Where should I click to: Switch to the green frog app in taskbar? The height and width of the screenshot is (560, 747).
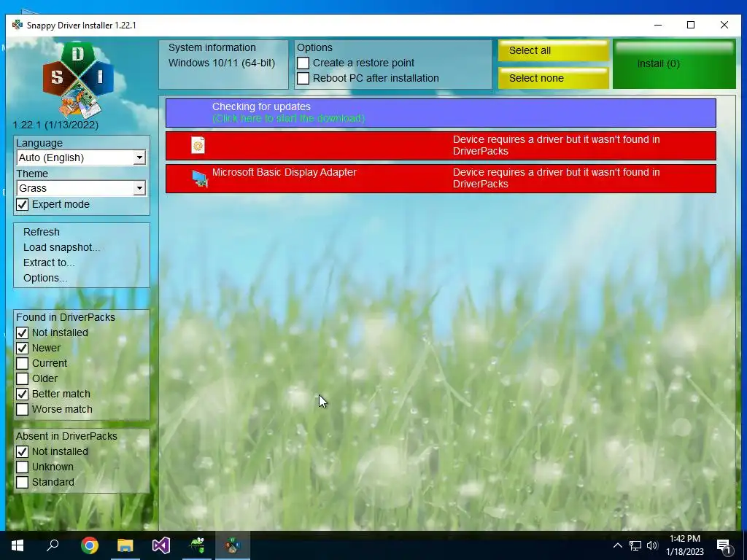pyautogui.click(x=197, y=545)
